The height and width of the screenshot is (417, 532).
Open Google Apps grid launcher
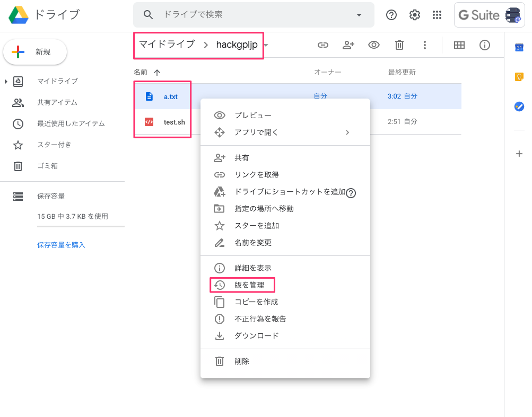(437, 15)
